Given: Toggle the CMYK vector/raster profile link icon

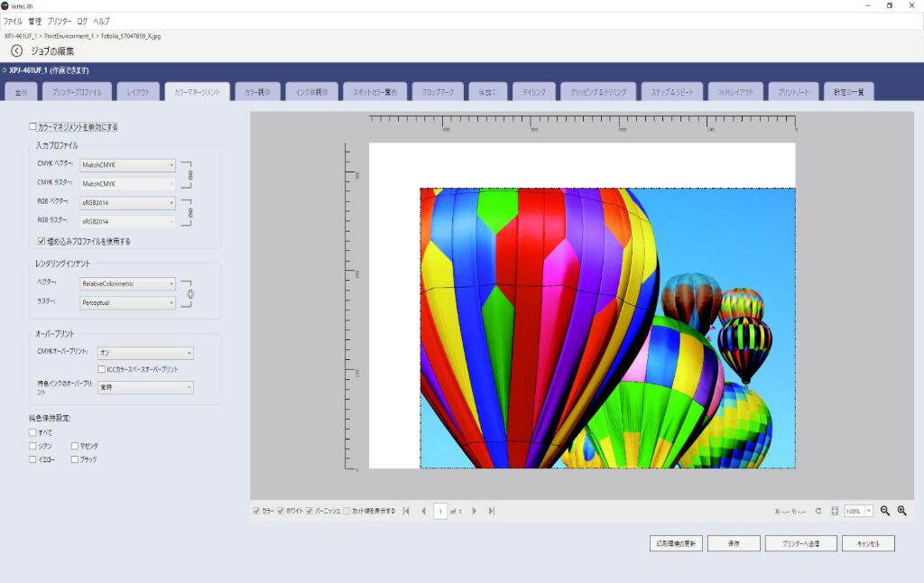Looking at the screenshot, I should pyautogui.click(x=190, y=174).
